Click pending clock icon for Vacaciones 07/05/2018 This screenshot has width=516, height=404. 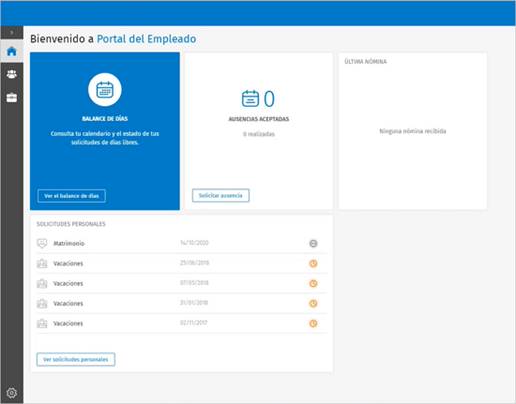(313, 283)
